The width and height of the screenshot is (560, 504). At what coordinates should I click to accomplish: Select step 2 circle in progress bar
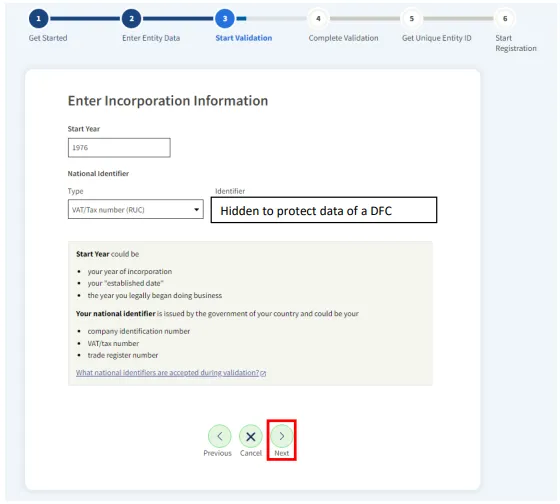131,19
